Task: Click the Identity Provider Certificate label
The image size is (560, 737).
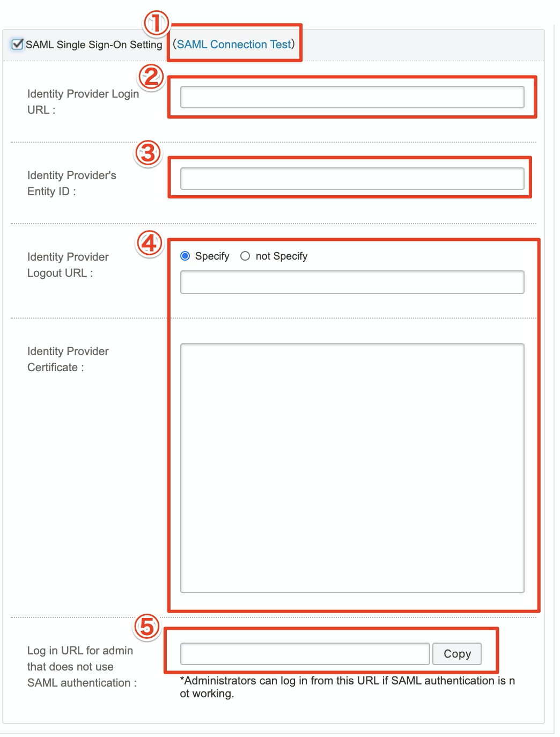Action: [x=68, y=359]
